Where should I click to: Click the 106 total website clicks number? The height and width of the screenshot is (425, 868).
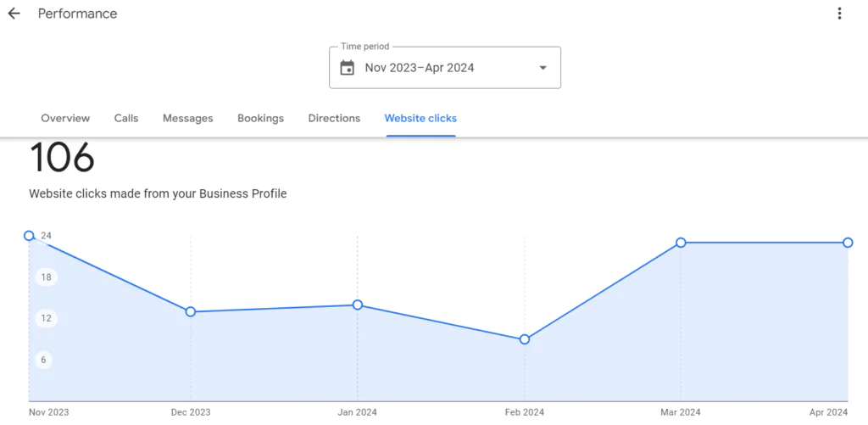[x=62, y=158]
